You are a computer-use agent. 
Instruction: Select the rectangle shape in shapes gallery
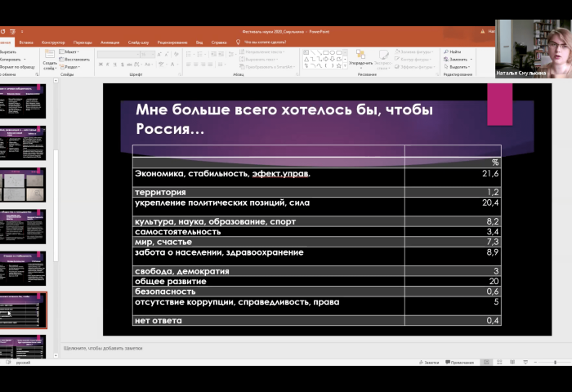(324, 51)
